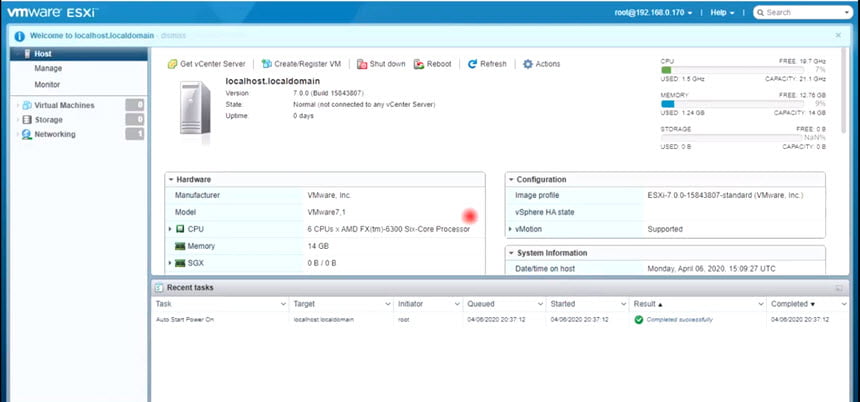Click the Reboot icon
This screenshot has height=402, width=860.
coord(419,64)
